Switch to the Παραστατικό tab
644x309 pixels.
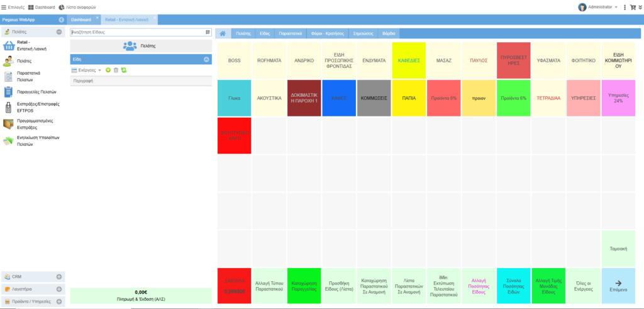pos(291,33)
